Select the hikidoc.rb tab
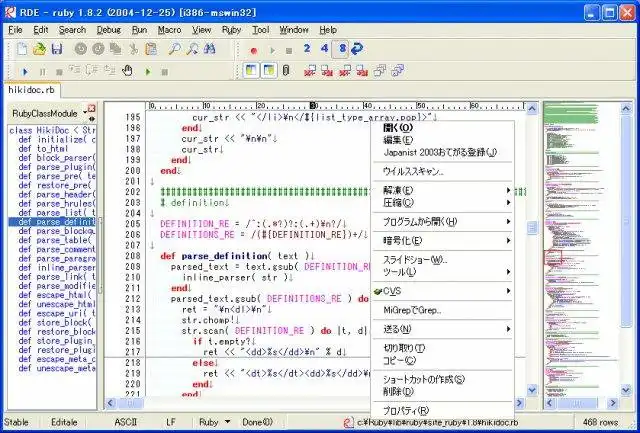640x433 pixels. (31, 90)
